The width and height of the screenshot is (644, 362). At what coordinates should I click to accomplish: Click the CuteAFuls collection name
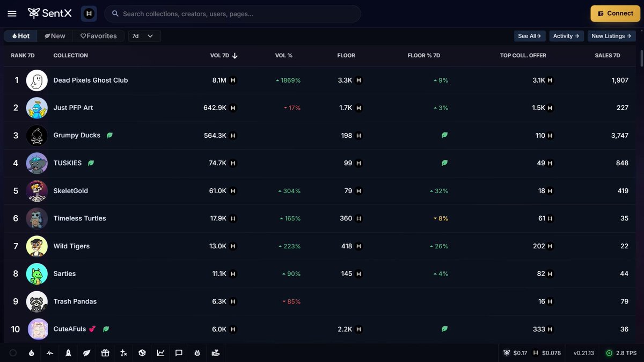[x=70, y=329]
